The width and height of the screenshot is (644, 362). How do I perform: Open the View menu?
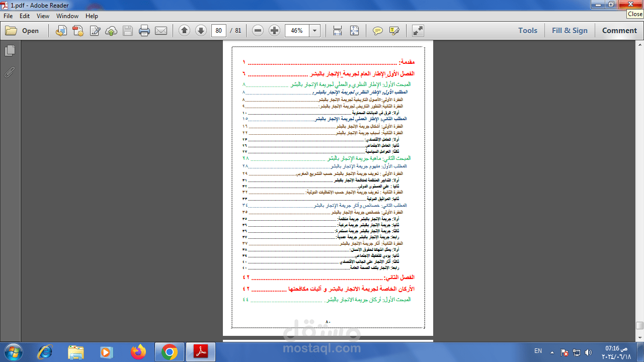pyautogui.click(x=43, y=16)
